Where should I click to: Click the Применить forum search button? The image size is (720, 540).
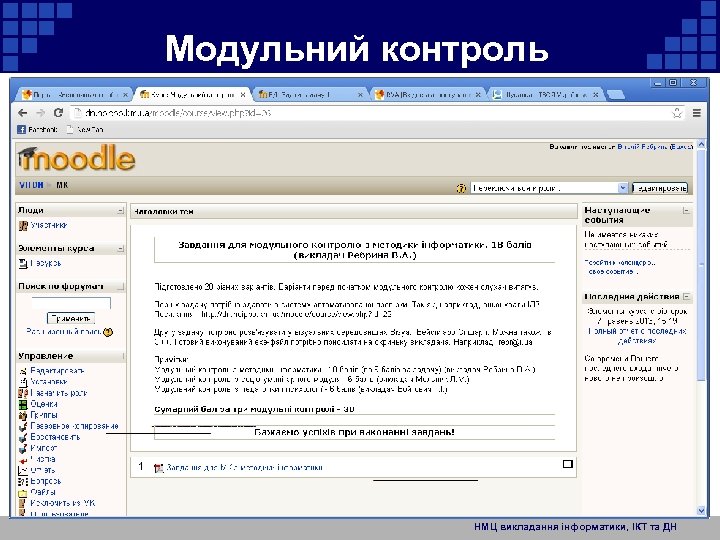click(x=71, y=318)
